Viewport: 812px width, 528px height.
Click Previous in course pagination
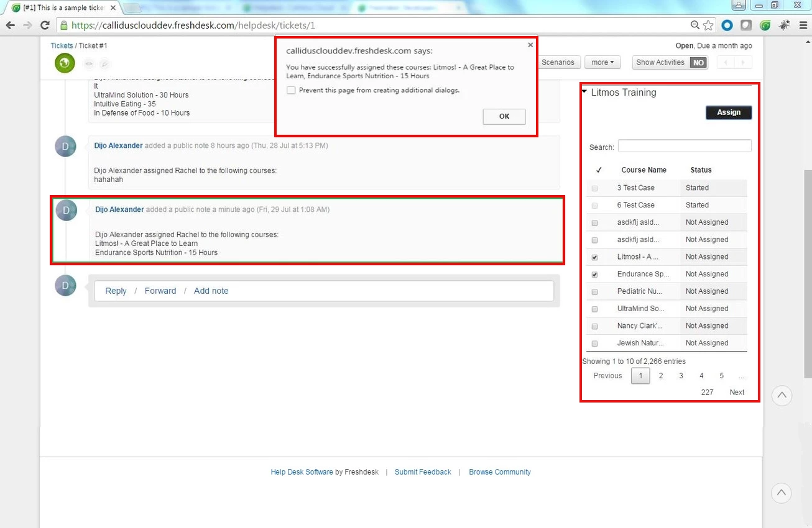[x=607, y=376]
